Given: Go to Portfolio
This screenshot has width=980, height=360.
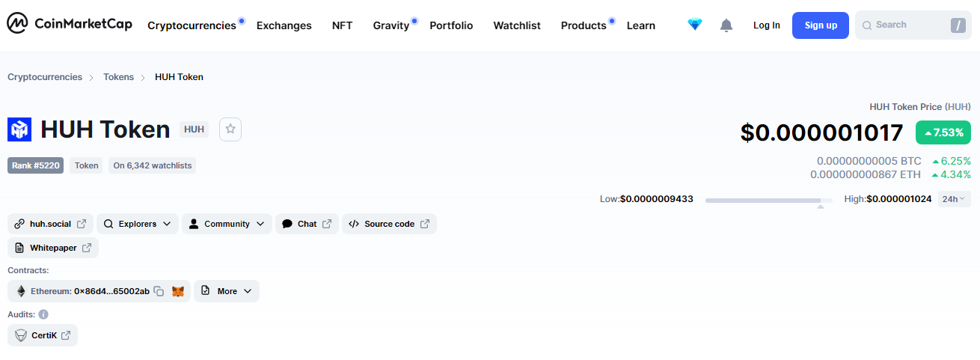Looking at the screenshot, I should pos(451,25).
